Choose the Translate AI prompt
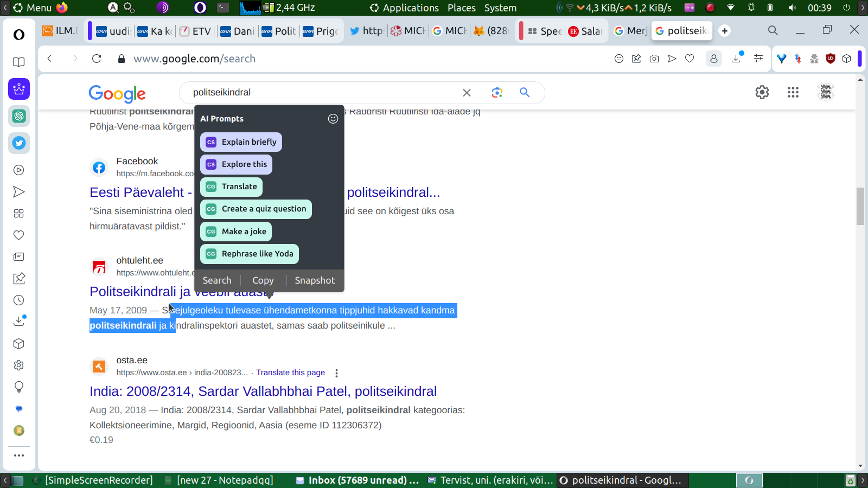Image resolution: width=868 pixels, height=488 pixels. coord(232,187)
